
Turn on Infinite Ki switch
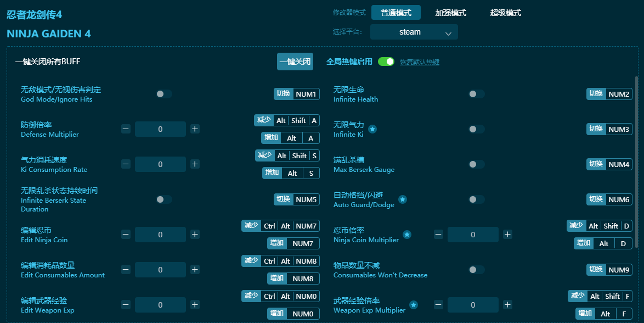(x=476, y=129)
